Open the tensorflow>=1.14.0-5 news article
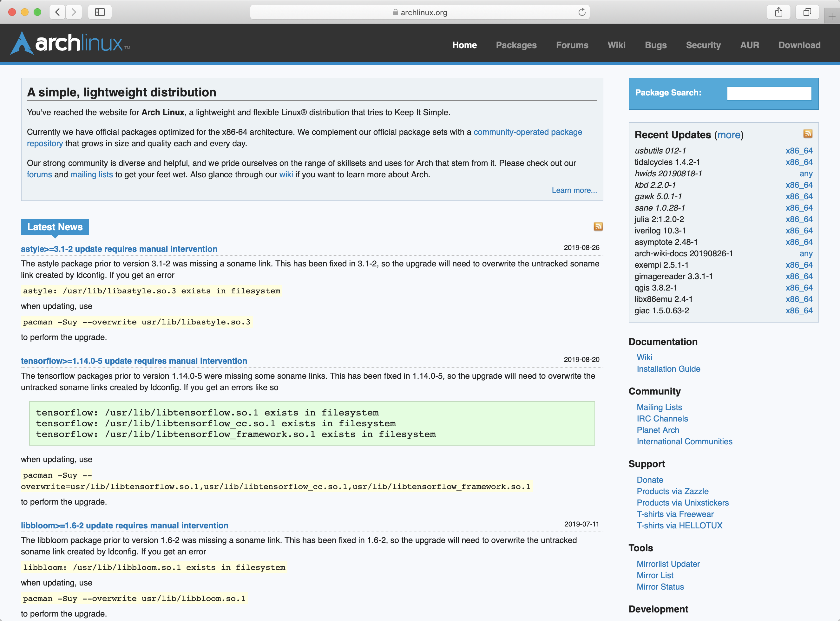 [x=134, y=361]
